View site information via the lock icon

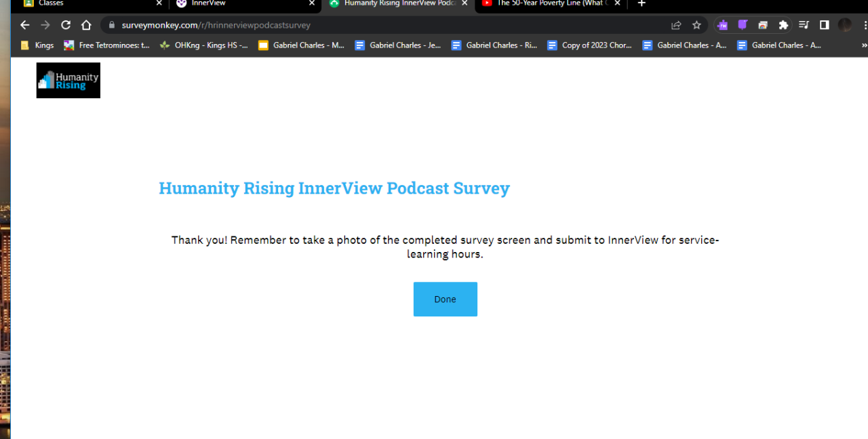coord(112,25)
